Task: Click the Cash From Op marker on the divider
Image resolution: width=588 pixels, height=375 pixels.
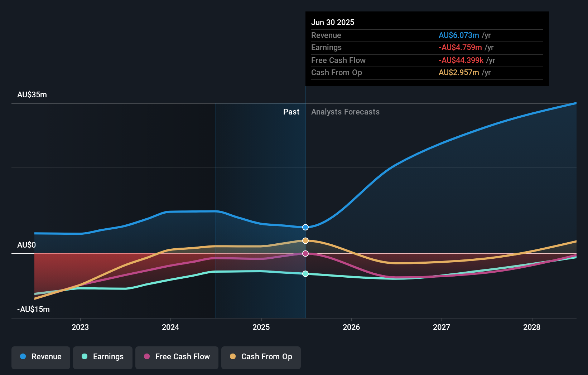Action: (305, 241)
